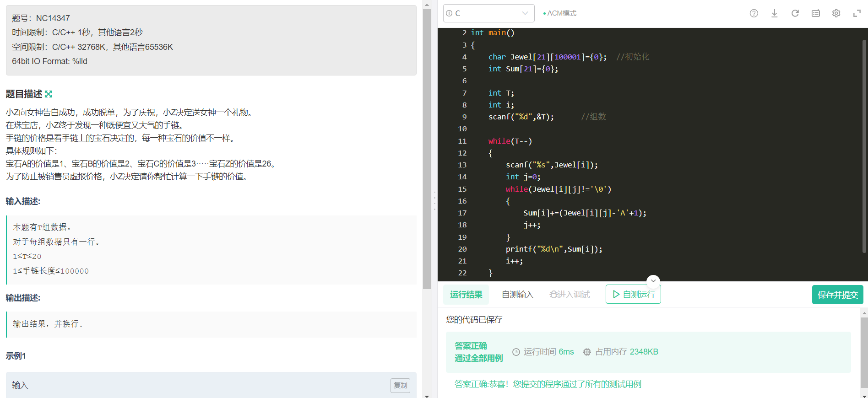
Task: Click the 1≤T≤20 constraint text
Action: [27, 257]
